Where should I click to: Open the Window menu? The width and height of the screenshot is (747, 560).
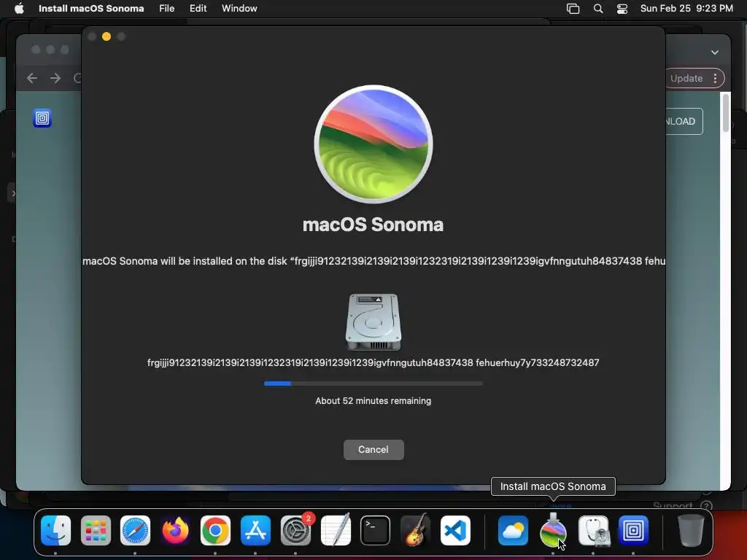click(x=239, y=8)
